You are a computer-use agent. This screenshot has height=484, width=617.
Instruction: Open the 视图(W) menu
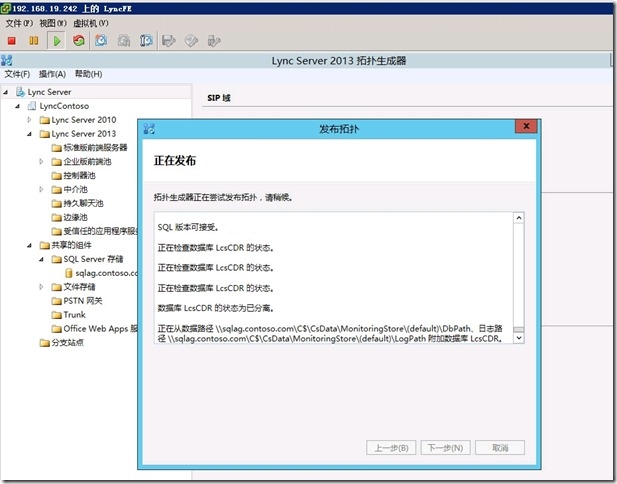coord(53,23)
